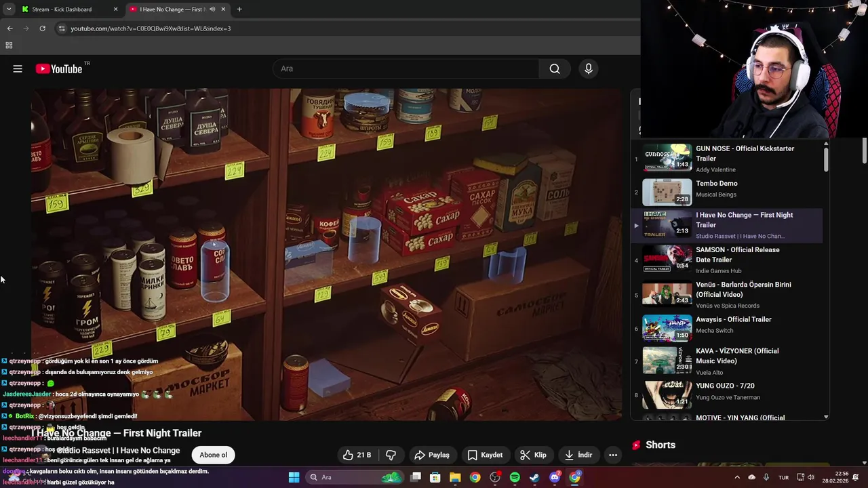Show hidden system tray icons chevron
This screenshot has width=868, height=488.
click(738, 477)
